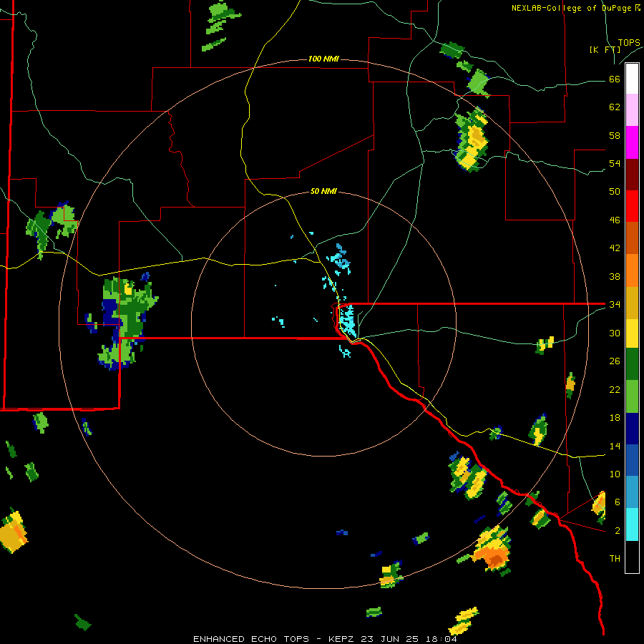
Task: Click the navy 14-18 kft legend swatch
Action: pyautogui.click(x=632, y=429)
